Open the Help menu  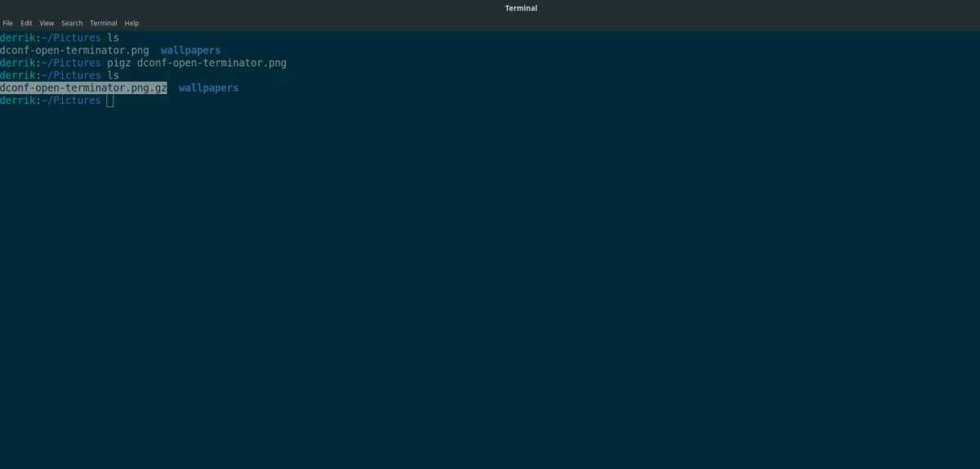pyautogui.click(x=131, y=23)
